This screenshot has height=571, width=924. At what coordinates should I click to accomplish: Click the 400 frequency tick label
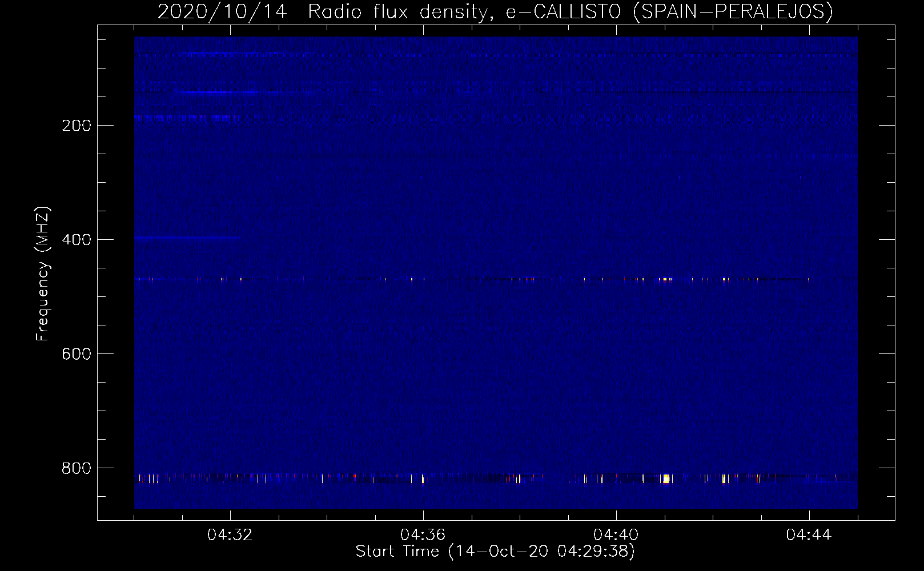pos(77,240)
